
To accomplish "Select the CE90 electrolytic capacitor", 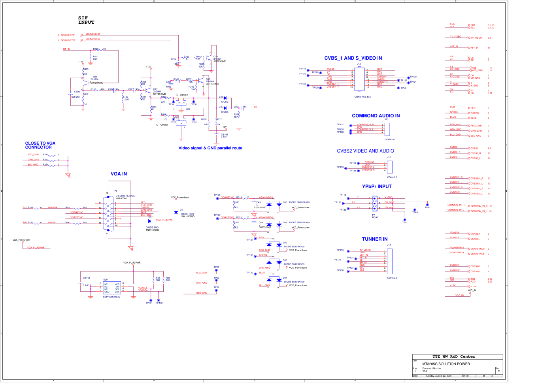I will click(70, 95).
